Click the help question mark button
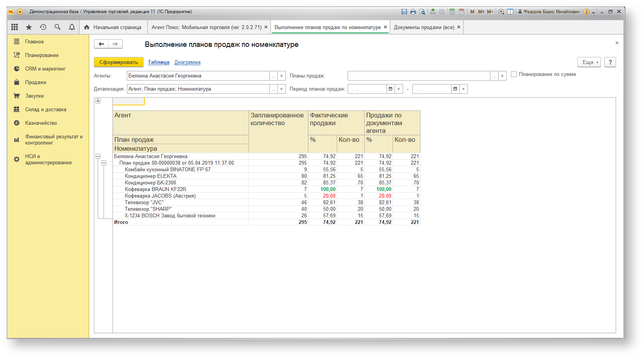 (610, 62)
